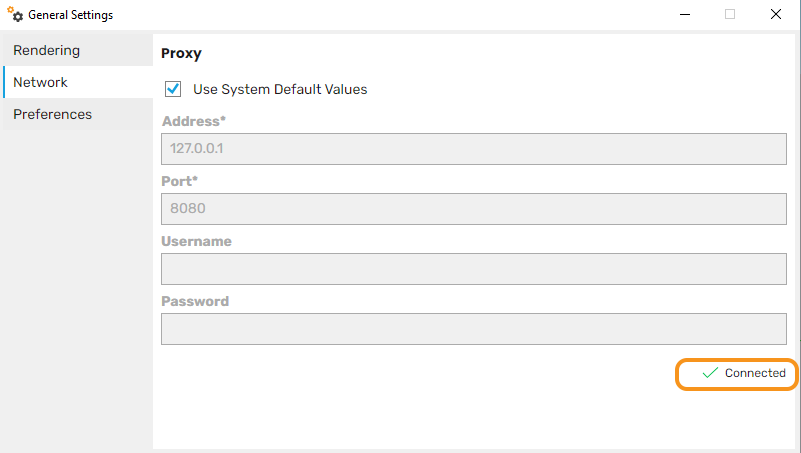Image resolution: width=801 pixels, height=453 pixels.
Task: Click the Password field label
Action: tap(195, 301)
